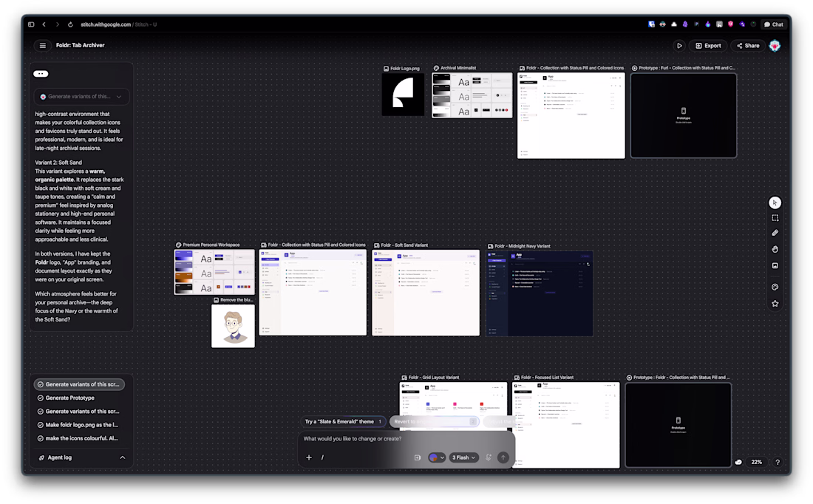Image resolution: width=813 pixels, height=504 pixels.
Task: Click the Revert to original suggestion chip
Action: [x=435, y=421]
